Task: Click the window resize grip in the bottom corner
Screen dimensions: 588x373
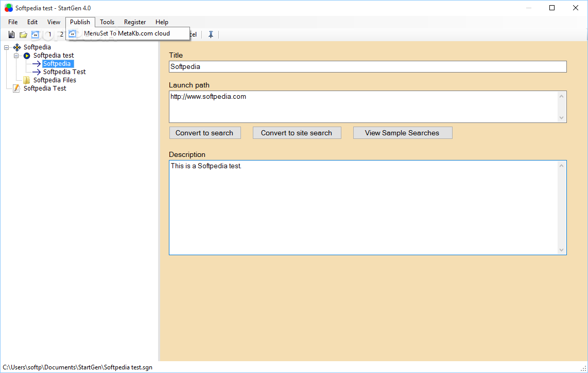Action: [583, 368]
